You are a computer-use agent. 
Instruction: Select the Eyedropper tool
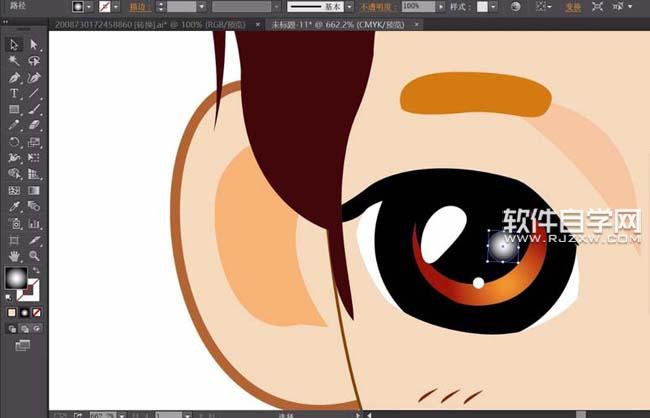click(x=14, y=207)
